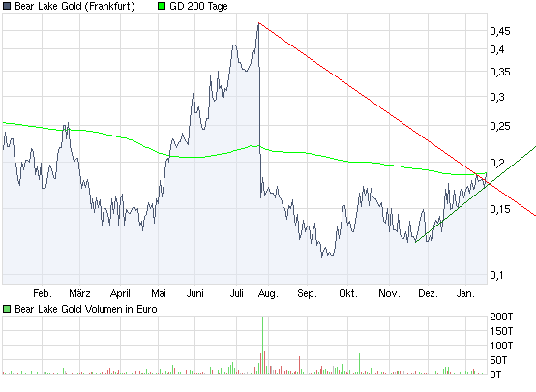Click the 'Bear Lake Gold Volumen in Euro' label
Viewport: 536px width, 392px height.
[x=86, y=309]
